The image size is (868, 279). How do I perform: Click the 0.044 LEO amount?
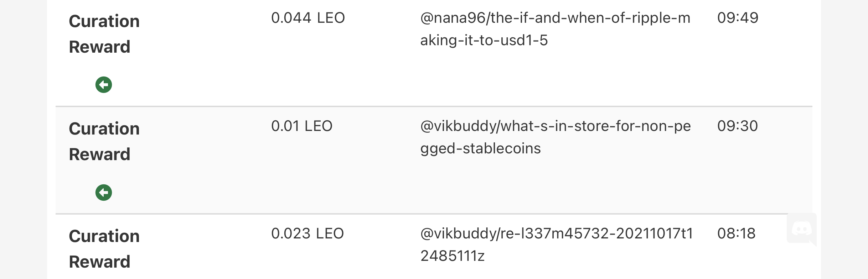click(308, 18)
